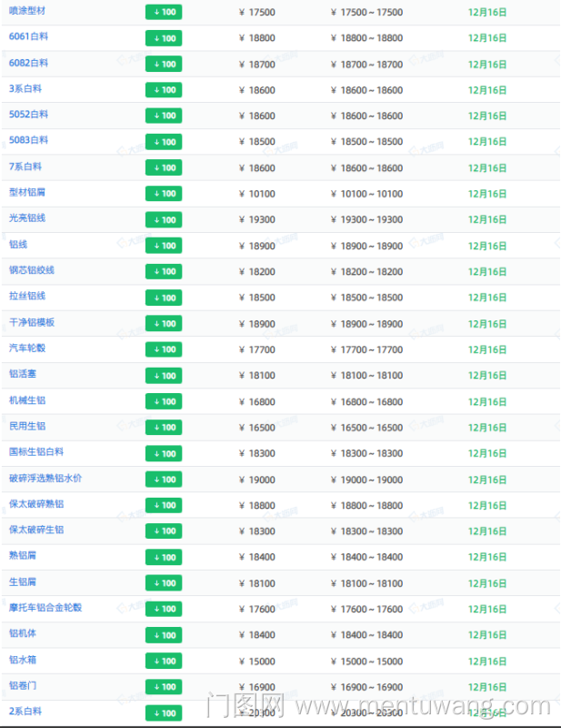Open the 摩托车铝合金轮毂 link
Image resolution: width=561 pixels, height=728 pixels.
45,608
